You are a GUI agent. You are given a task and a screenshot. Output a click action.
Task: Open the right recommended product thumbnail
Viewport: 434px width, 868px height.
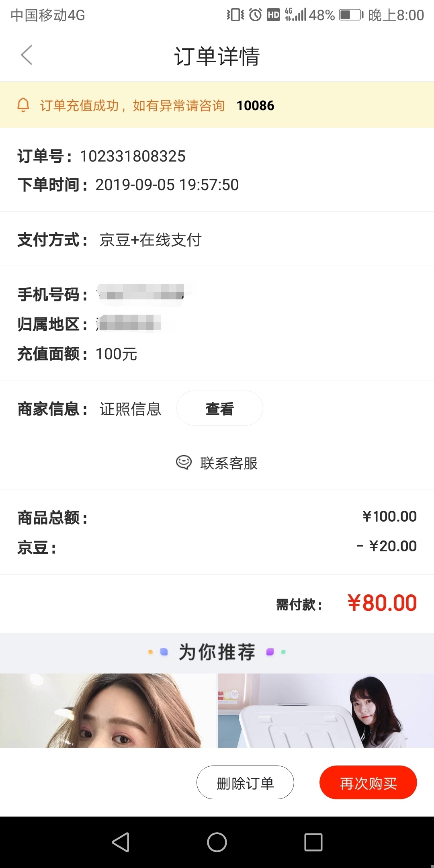[326, 710]
